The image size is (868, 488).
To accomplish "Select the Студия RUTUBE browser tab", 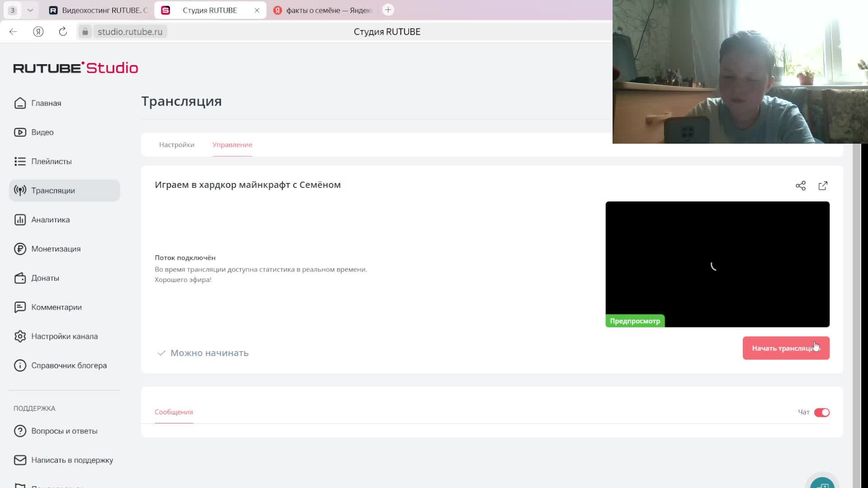I will (x=210, y=10).
